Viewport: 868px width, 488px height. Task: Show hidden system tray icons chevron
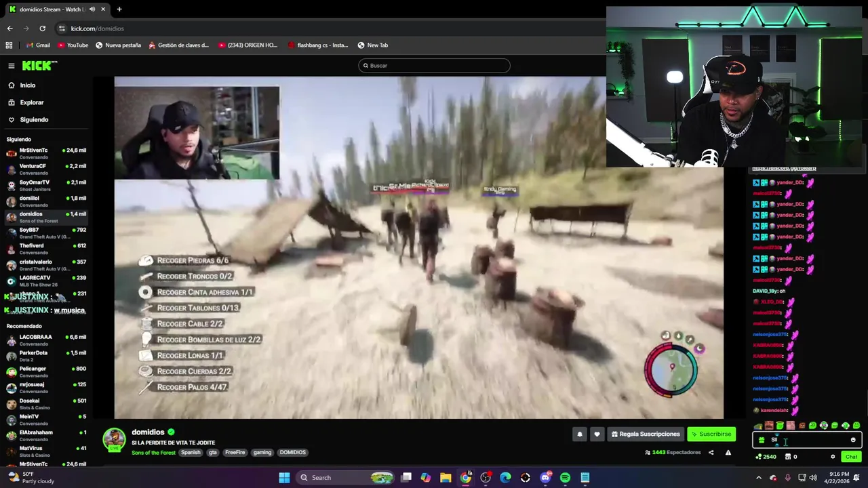pyautogui.click(x=759, y=478)
